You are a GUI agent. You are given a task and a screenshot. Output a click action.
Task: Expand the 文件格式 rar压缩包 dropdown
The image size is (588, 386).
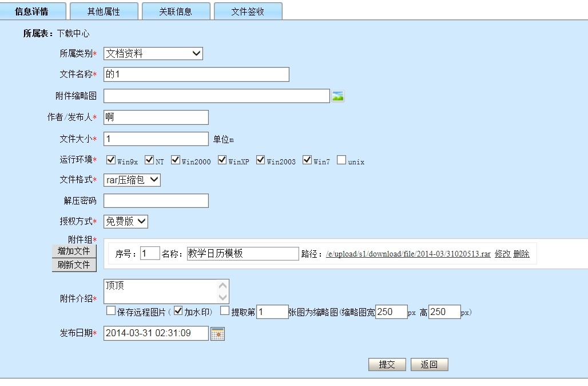(132, 180)
